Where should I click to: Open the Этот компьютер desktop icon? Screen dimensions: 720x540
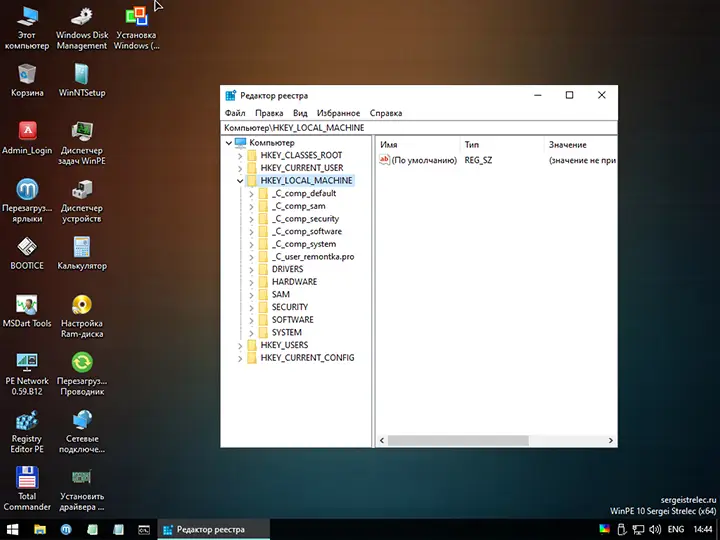pos(27,28)
